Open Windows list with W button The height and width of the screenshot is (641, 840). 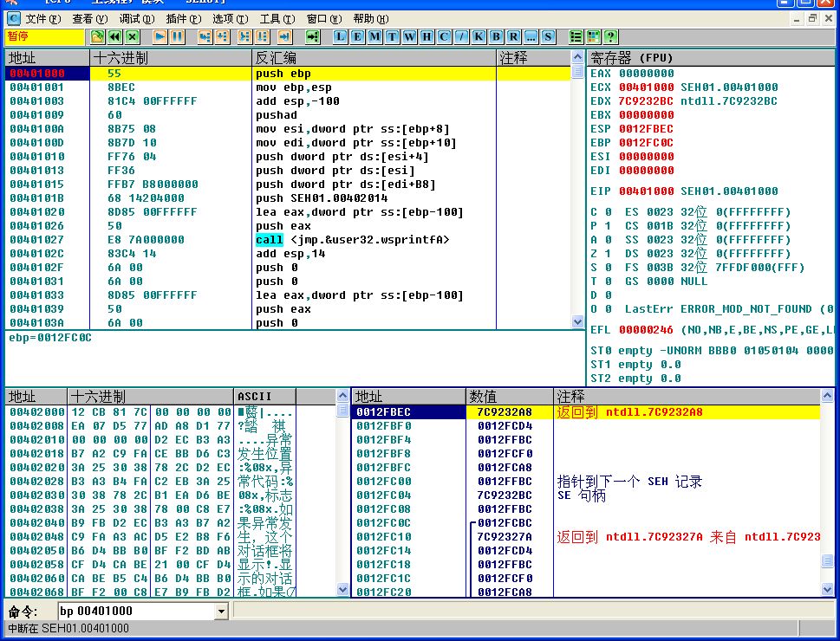409,37
